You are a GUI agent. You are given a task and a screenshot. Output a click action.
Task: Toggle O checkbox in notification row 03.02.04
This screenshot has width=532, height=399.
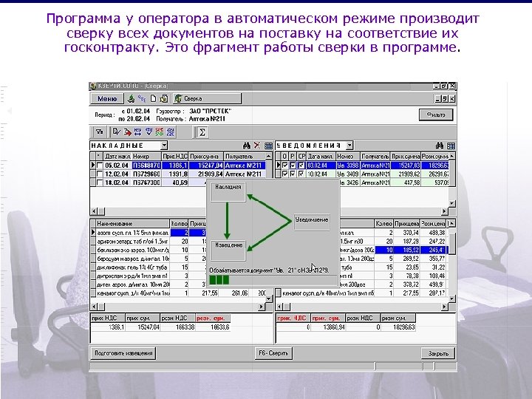(x=285, y=166)
